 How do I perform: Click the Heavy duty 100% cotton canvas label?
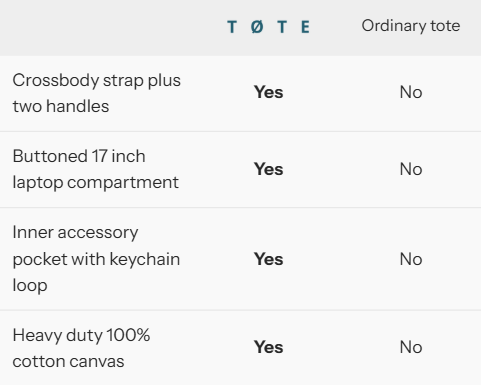pyautogui.click(x=81, y=348)
